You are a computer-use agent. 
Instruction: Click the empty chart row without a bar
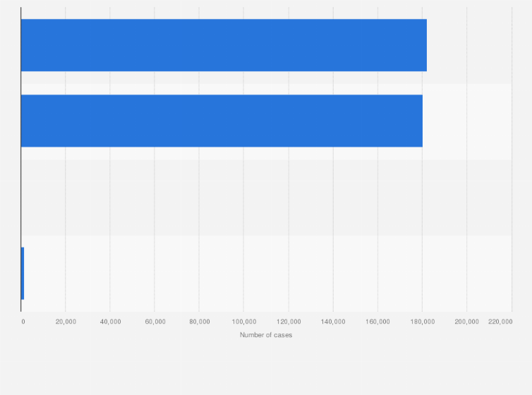tap(266, 197)
